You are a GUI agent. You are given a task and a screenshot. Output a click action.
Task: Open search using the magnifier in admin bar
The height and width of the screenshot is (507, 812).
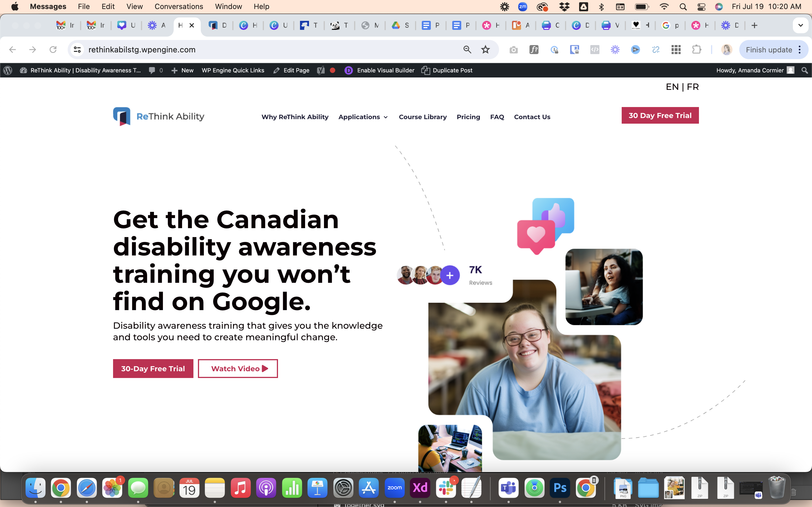804,70
